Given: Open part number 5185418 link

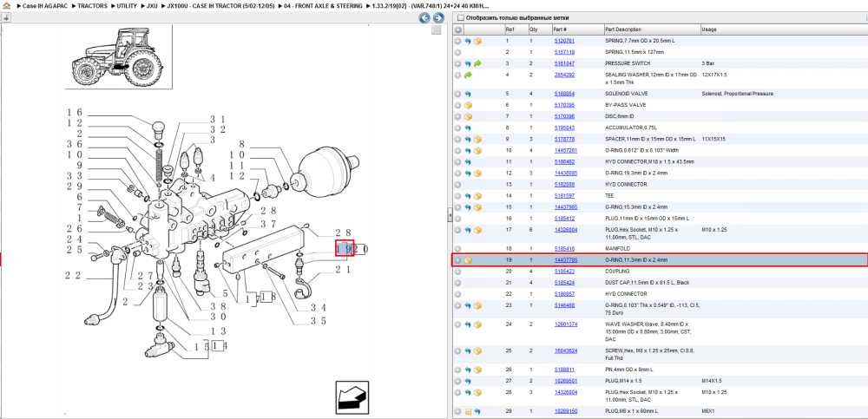Looking at the screenshot, I should (x=564, y=248).
